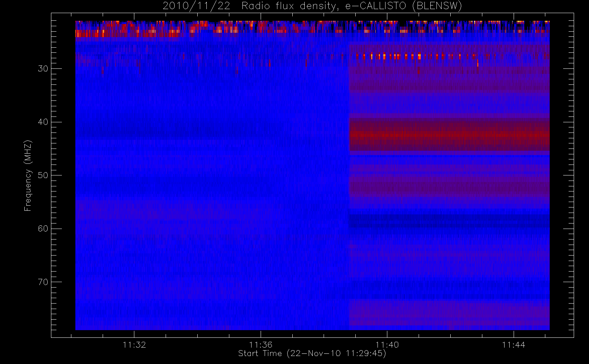The height and width of the screenshot is (364, 589).
Task: Click the 11:44 time tick label
Action: (x=513, y=345)
